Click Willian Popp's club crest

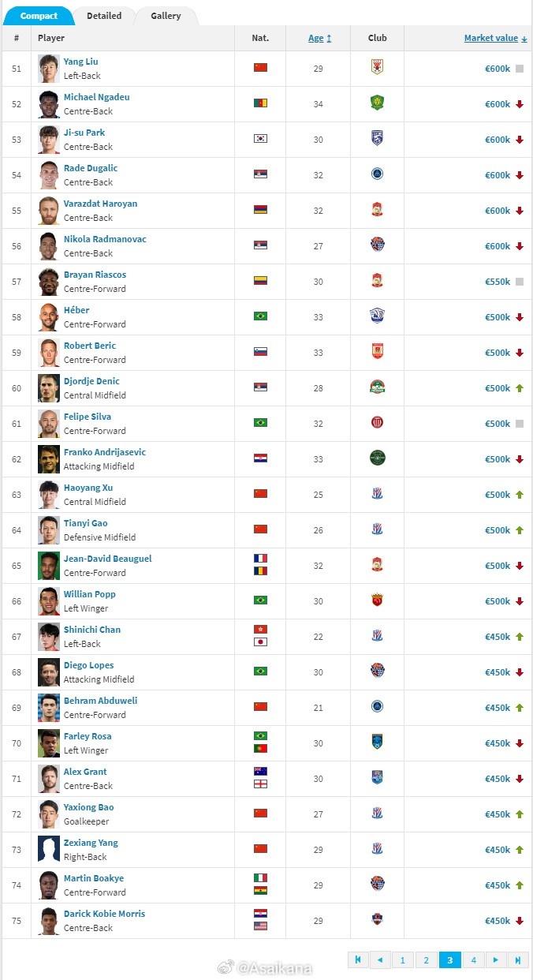pyautogui.click(x=377, y=600)
